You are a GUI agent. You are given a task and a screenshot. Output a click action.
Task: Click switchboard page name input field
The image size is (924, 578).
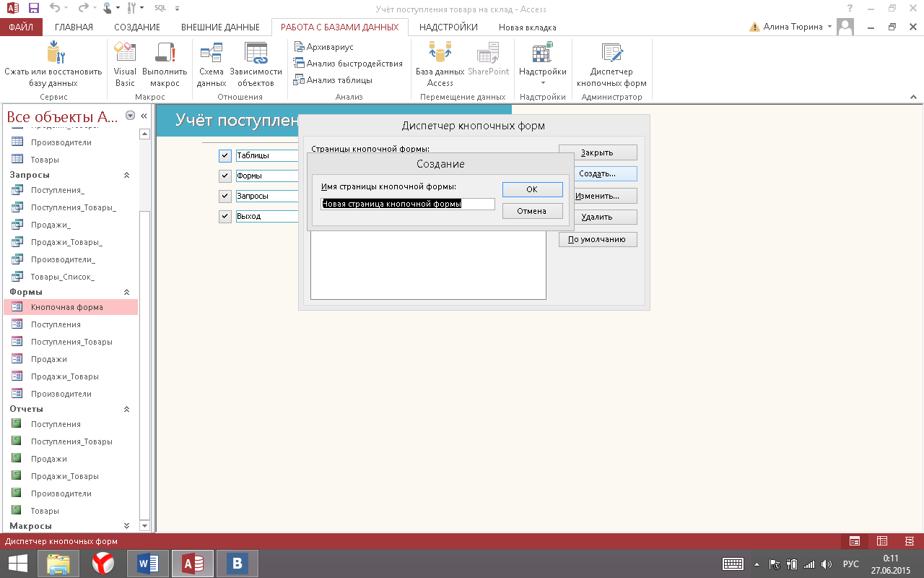408,204
